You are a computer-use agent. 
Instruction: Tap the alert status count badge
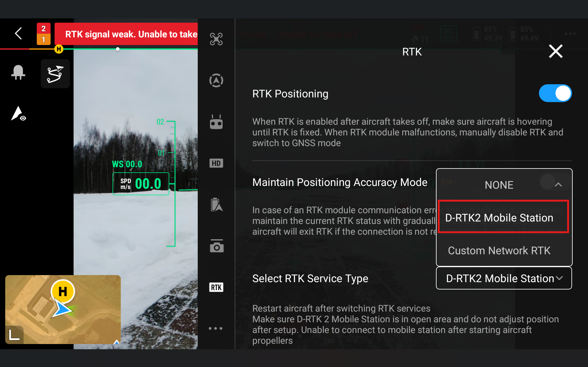tap(44, 34)
